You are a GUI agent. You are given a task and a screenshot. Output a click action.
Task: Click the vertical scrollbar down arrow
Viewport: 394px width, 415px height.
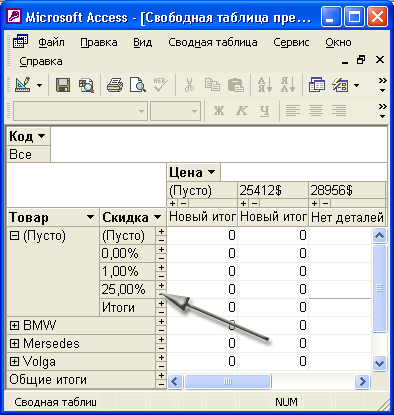pos(379,363)
